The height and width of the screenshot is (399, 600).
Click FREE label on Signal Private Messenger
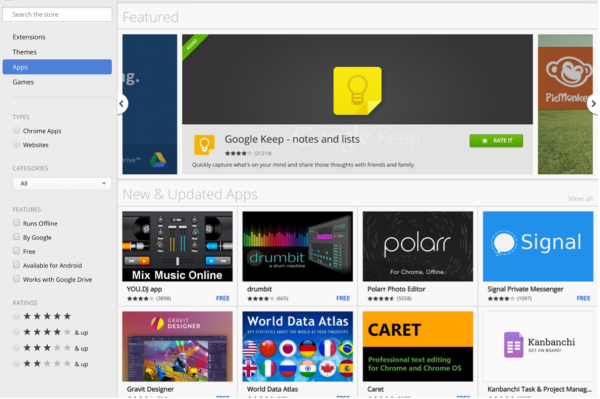pos(584,298)
